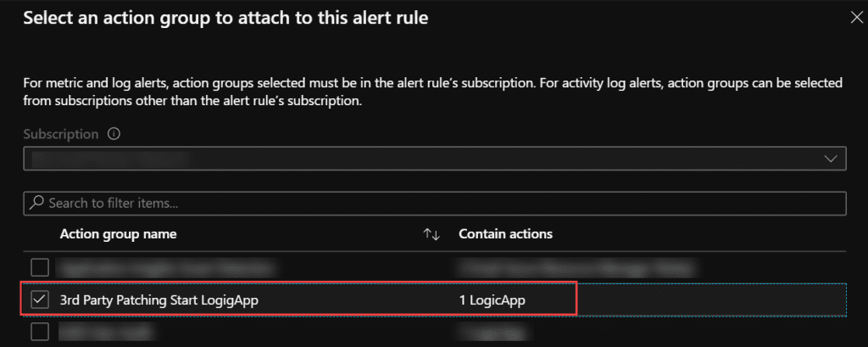868x347 pixels.
Task: Close the action group selection dialog
Action: [856, 18]
